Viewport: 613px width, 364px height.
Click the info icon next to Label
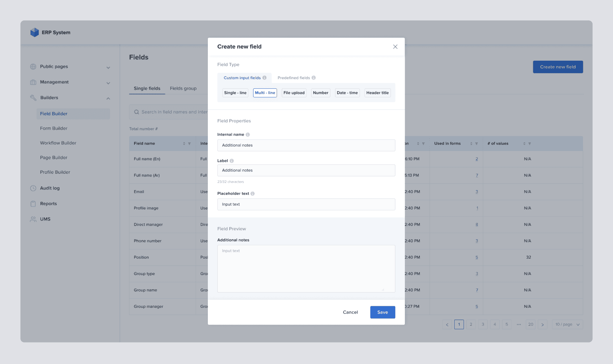(x=232, y=161)
